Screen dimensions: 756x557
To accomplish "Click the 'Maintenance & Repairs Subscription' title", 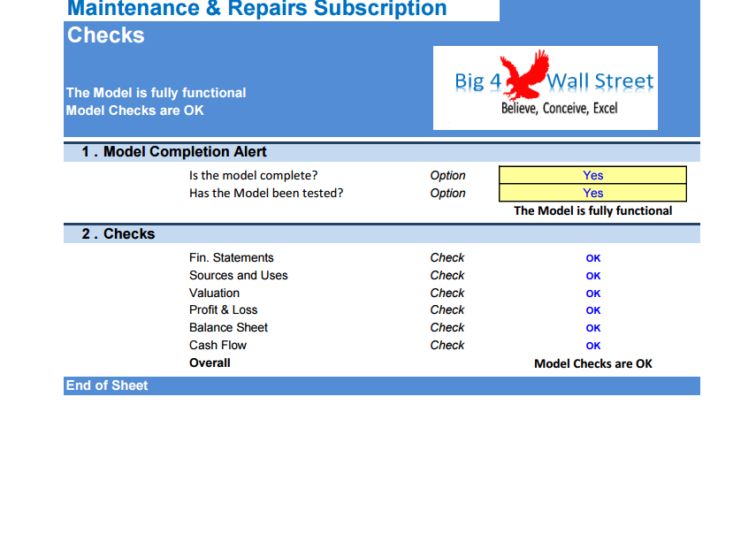I will pos(257,9).
